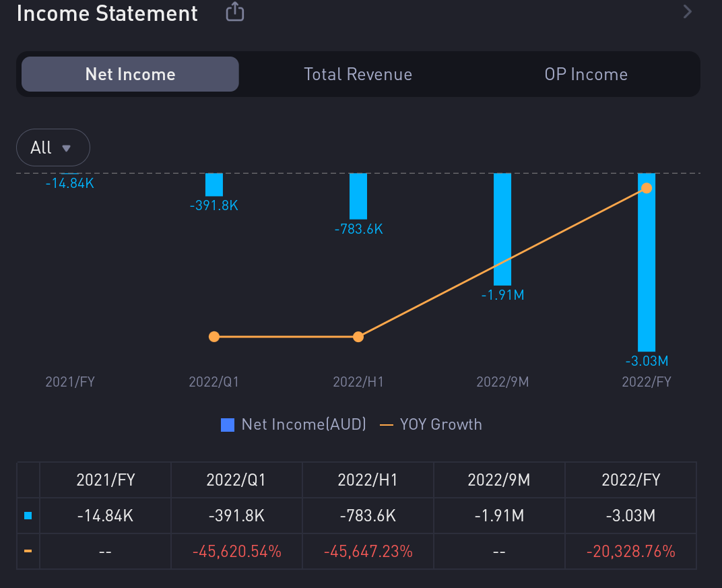This screenshot has width=722, height=588.
Task: Tap the share icon beside Income Statement
Action: coord(234,12)
